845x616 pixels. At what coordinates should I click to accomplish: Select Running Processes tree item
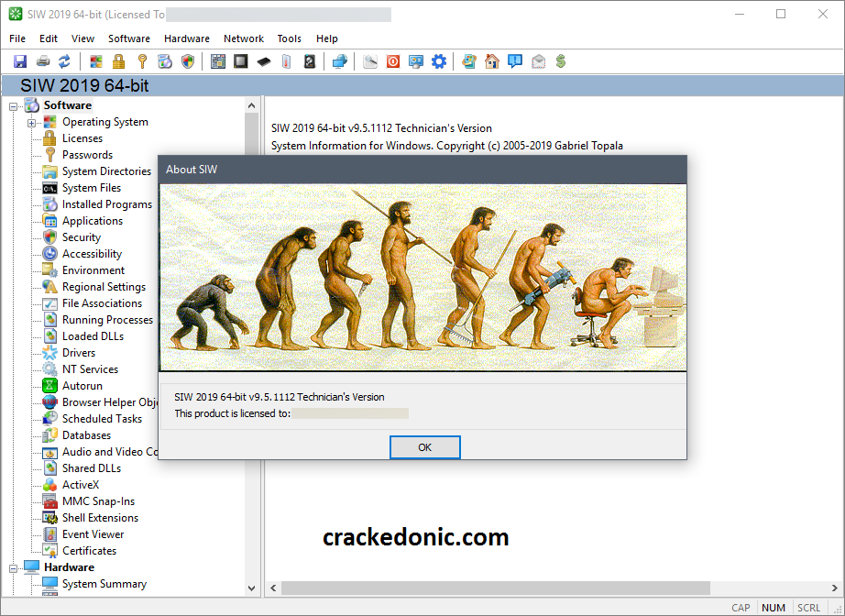[107, 320]
